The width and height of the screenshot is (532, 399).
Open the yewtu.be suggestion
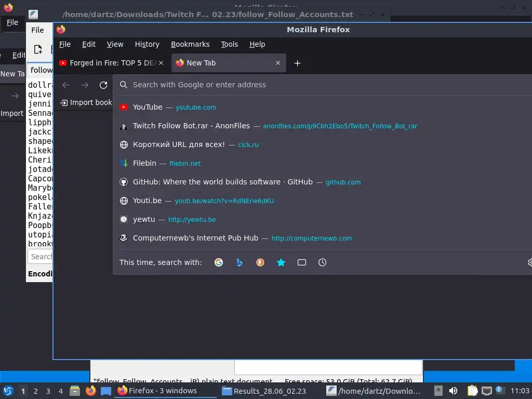coord(322,219)
